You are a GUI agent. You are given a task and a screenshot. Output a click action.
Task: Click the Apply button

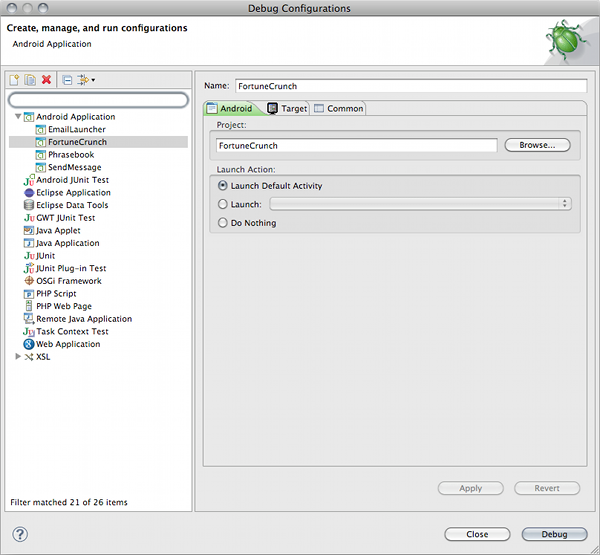(471, 488)
